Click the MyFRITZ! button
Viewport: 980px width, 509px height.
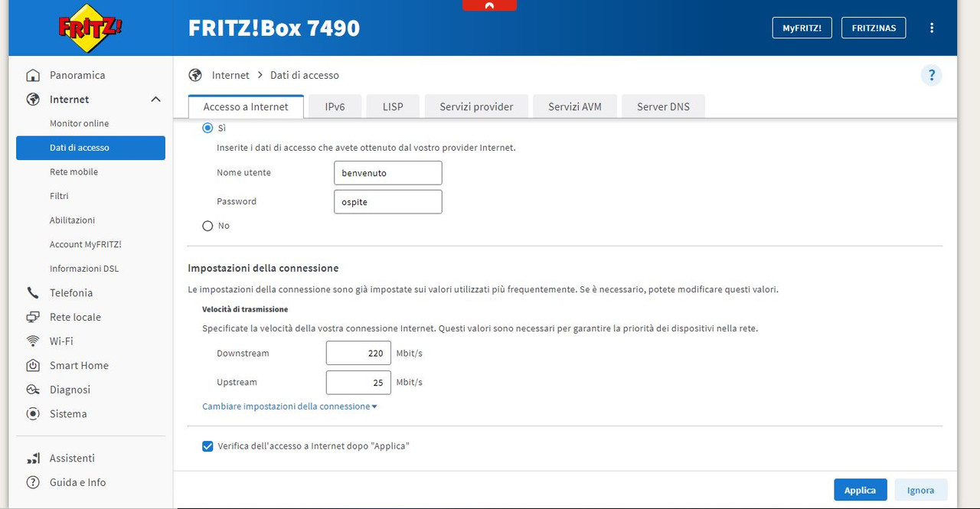click(x=802, y=28)
